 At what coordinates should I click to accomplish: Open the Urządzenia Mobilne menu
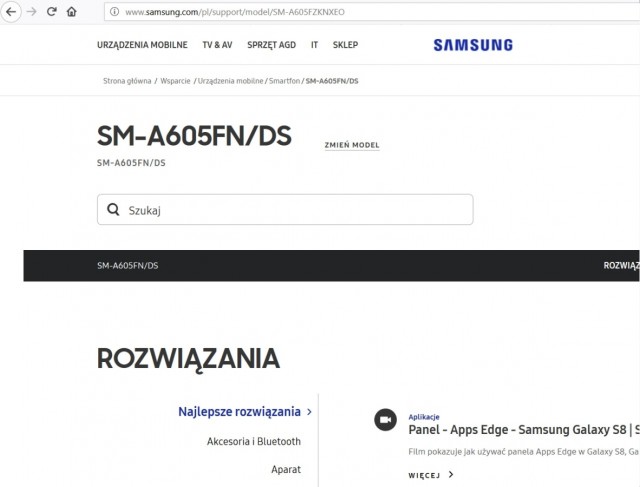(141, 45)
